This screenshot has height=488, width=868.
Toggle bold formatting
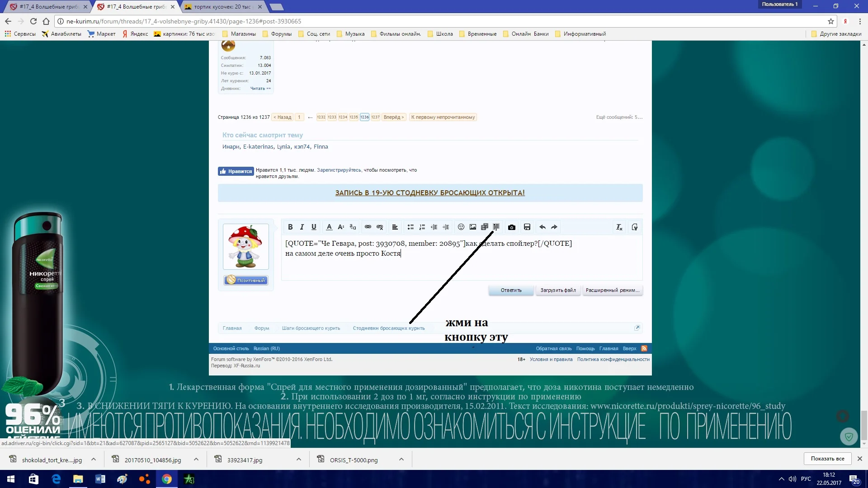pyautogui.click(x=290, y=227)
